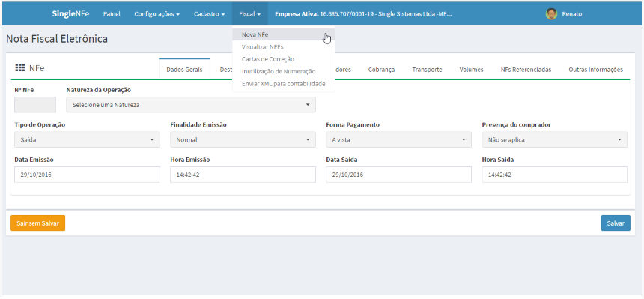Switch to NFs Referenciadas tab
644x299 pixels.
click(526, 70)
